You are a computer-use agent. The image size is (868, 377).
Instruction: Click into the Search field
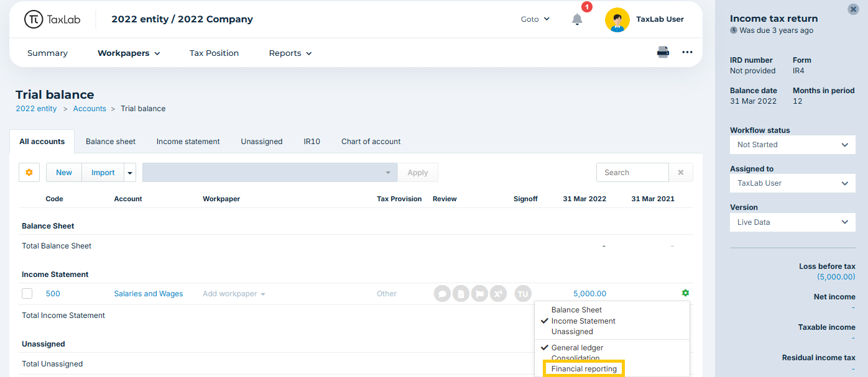tap(632, 173)
